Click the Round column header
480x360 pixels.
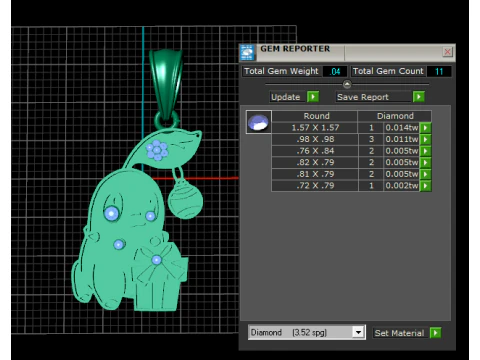tap(316, 116)
